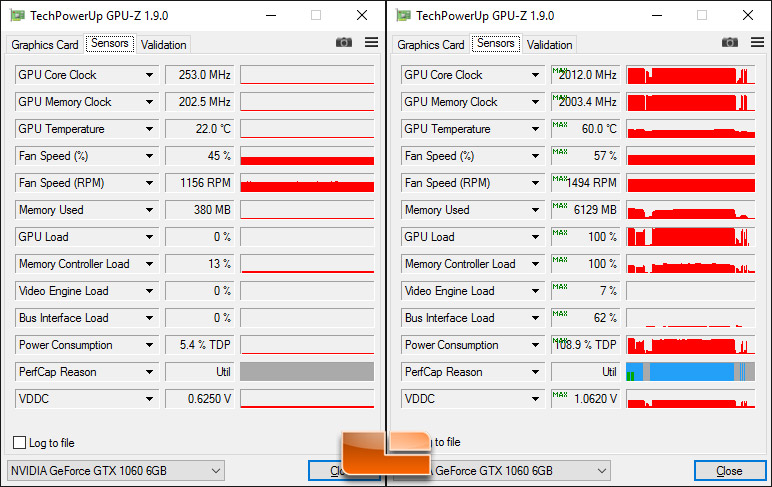Expand PerfCap Reason dropdown in left window

click(149, 372)
